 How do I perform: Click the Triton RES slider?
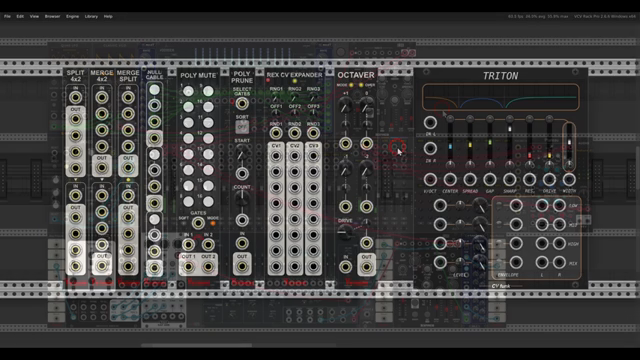[529, 141]
